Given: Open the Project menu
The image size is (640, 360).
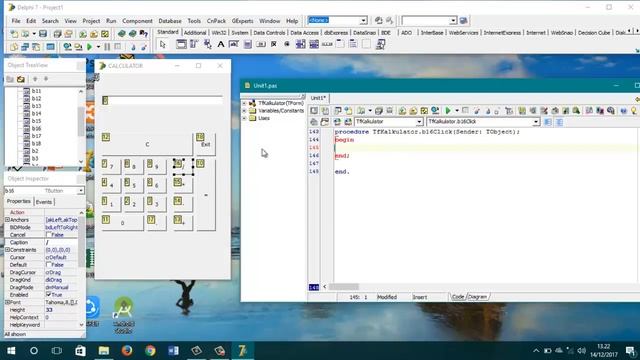Looking at the screenshot, I should [91, 21].
